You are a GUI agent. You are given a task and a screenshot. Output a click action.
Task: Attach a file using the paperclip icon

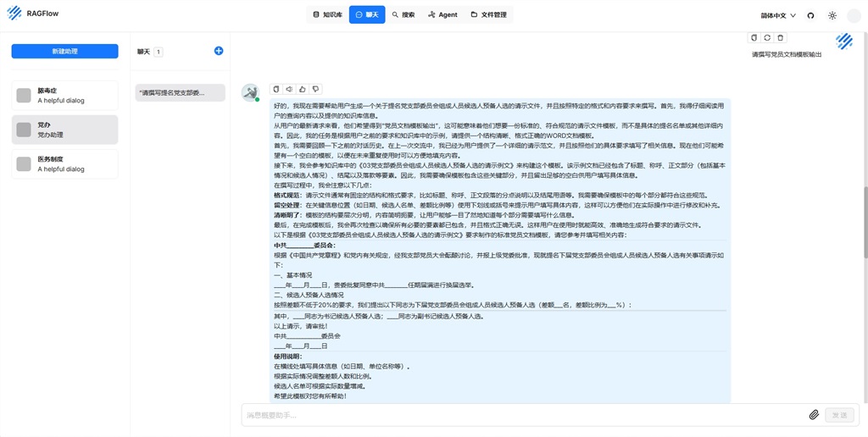[x=814, y=415]
